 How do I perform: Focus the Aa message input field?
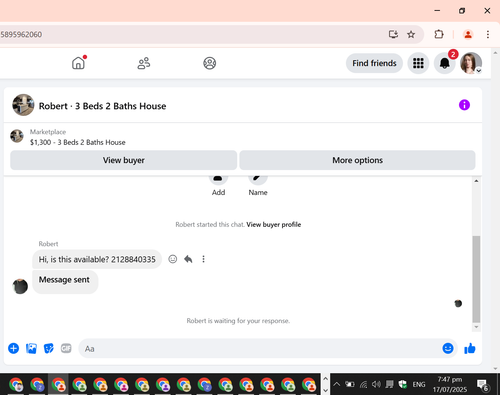(x=260, y=349)
